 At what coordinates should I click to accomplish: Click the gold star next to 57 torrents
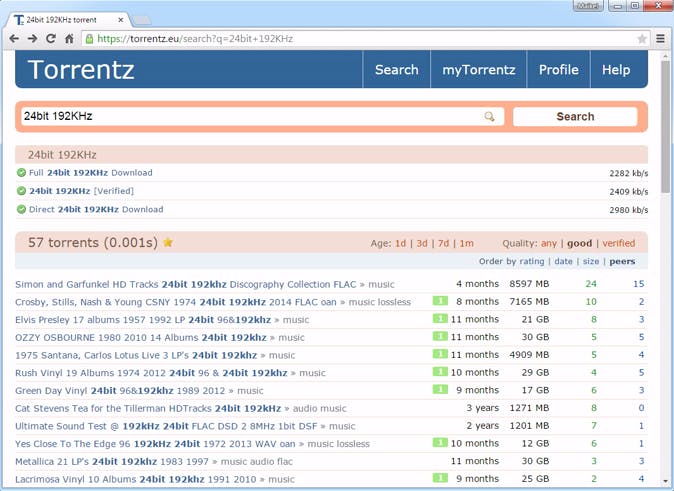pyautogui.click(x=168, y=242)
